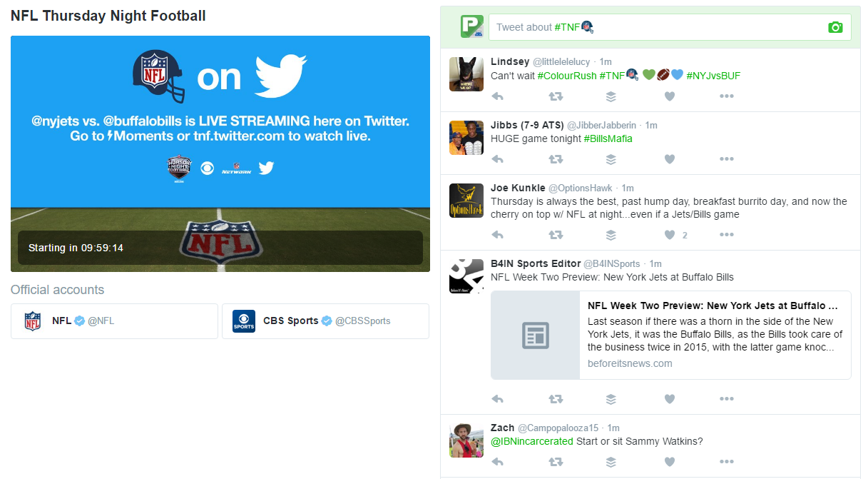Open more options on B4IN Sports Editor tweet
Viewport: 868px width, 479px height.
[x=727, y=399]
